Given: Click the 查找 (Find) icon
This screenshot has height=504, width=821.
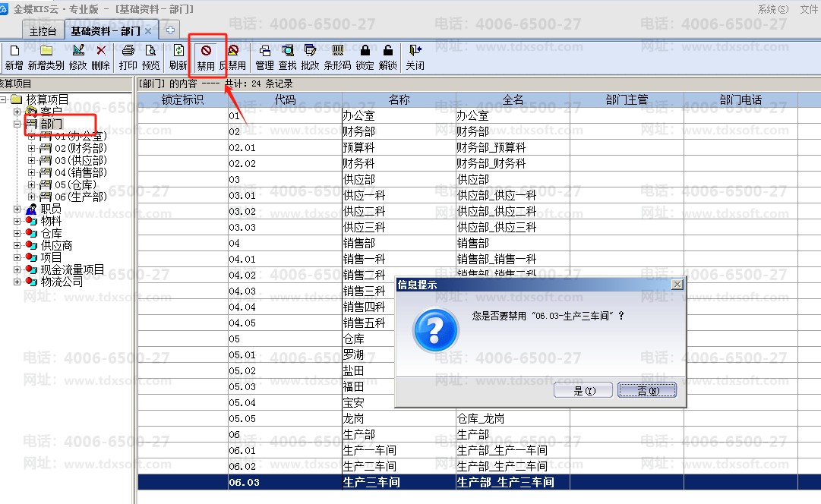Looking at the screenshot, I should tap(287, 51).
